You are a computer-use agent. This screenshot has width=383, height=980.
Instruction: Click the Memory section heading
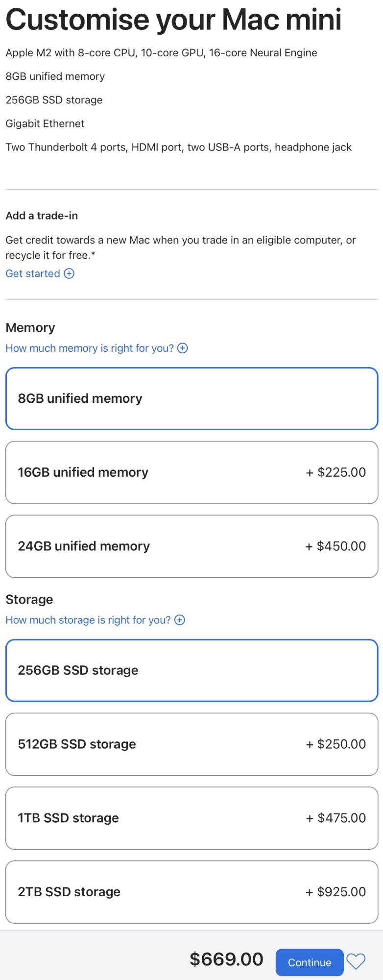point(30,327)
